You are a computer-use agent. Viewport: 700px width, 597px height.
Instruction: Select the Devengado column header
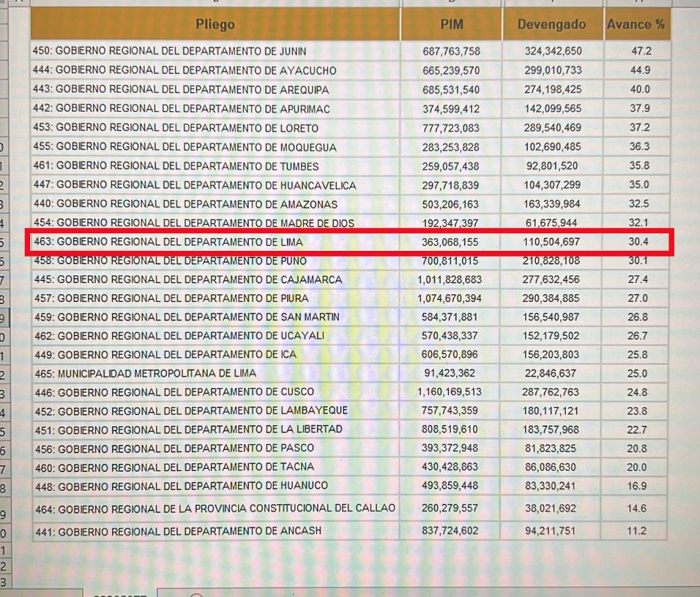pos(552,25)
